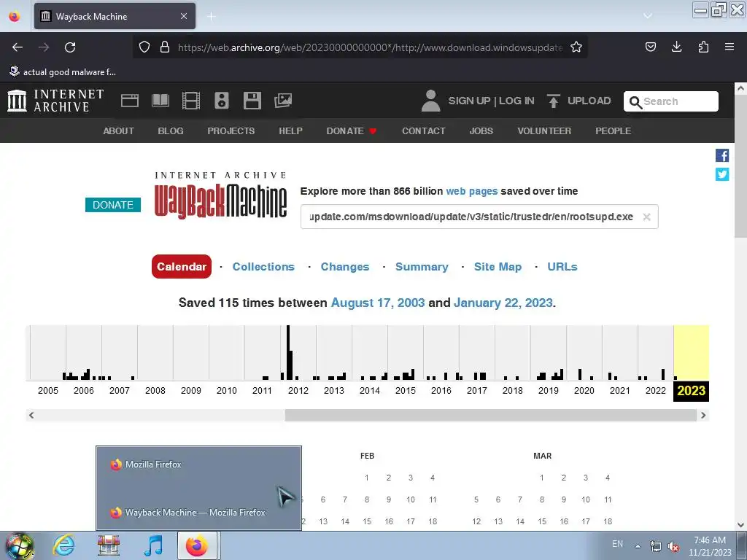Screen dimensions: 747x560
Task: Share page via Twitter icon
Action: (x=721, y=174)
